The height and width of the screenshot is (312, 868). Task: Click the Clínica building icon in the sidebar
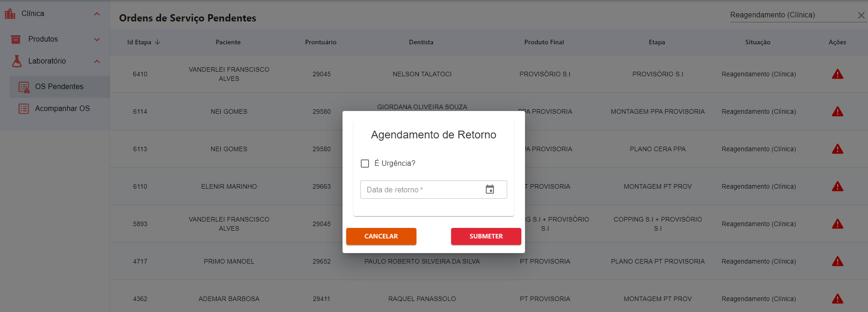tap(10, 14)
